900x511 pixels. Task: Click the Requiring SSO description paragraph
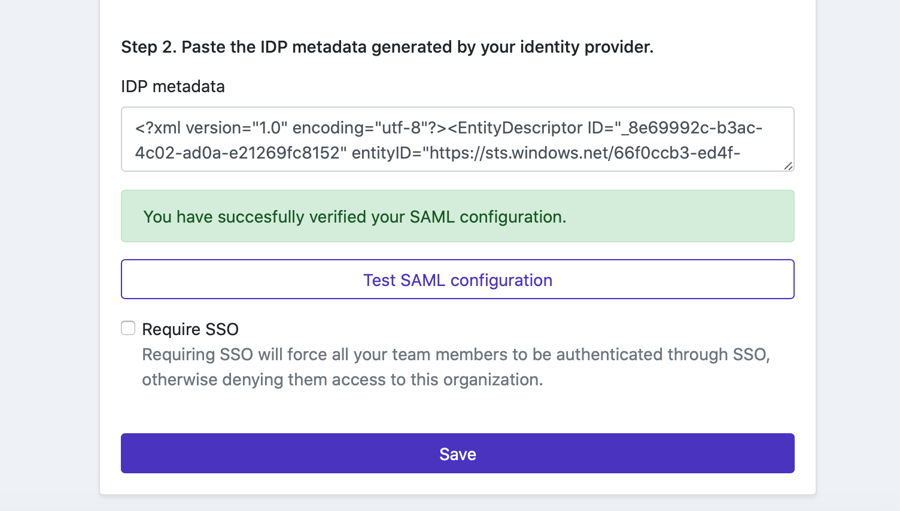point(455,367)
